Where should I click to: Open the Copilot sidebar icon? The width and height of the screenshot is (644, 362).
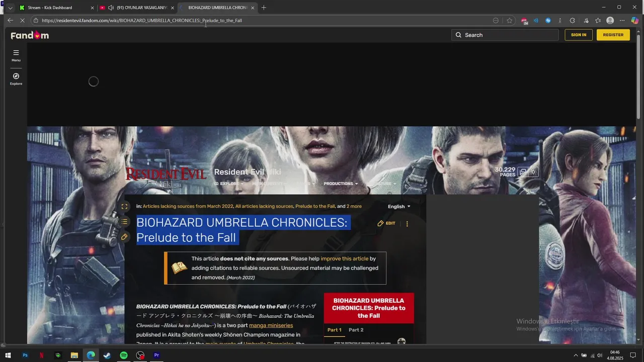coord(635,21)
